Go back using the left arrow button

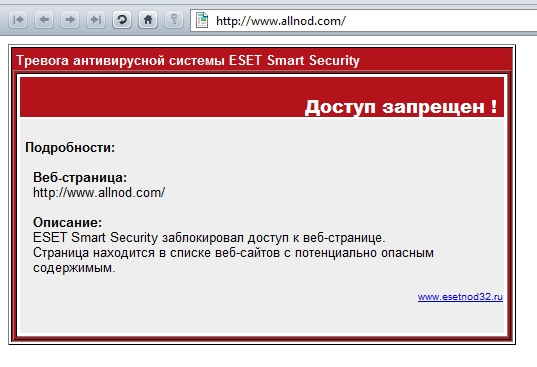point(44,20)
